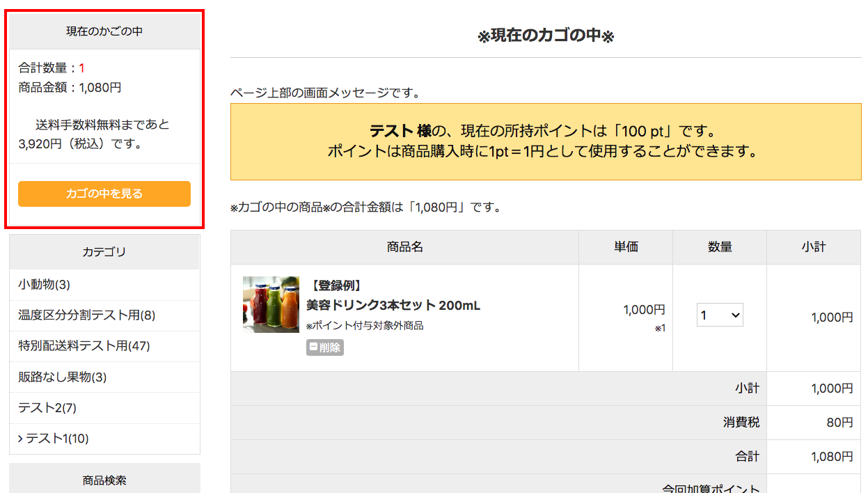868x493 pixels.
Task: Open the 販路なし果物(3) category
Action: pyautogui.click(x=62, y=377)
